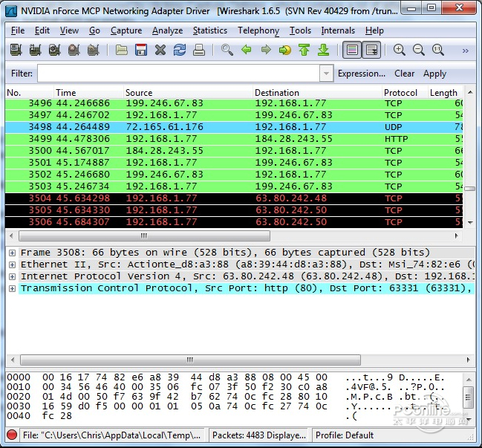482x448 pixels.
Task: Click the red expert info status indicator
Action: pyautogui.click(x=13, y=435)
